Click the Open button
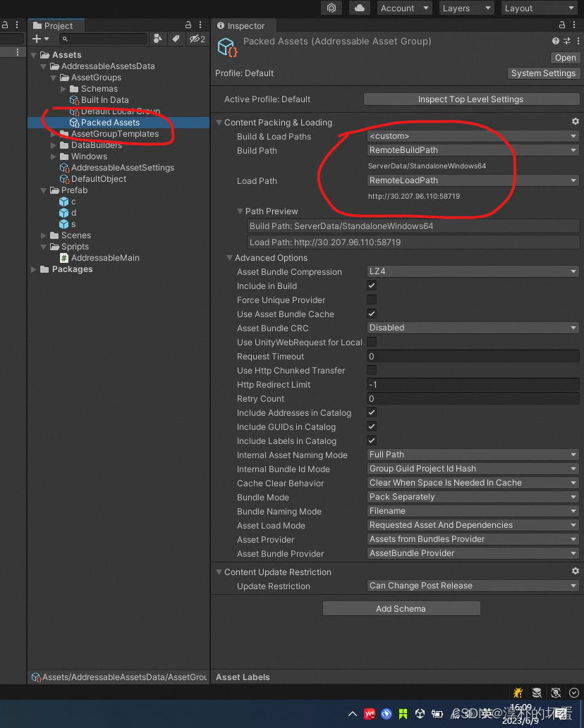 [x=565, y=58]
